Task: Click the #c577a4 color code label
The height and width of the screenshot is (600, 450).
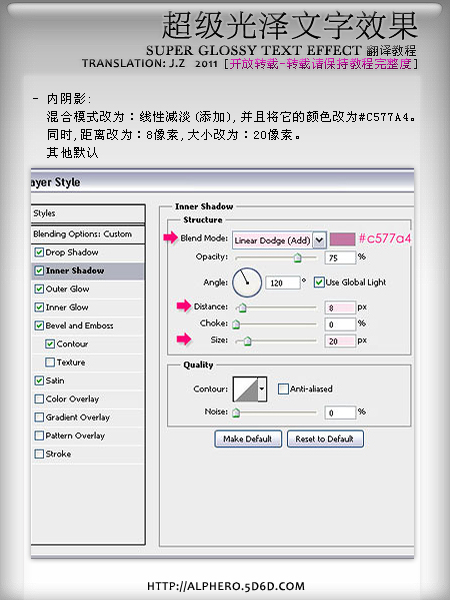Action: coord(385,239)
